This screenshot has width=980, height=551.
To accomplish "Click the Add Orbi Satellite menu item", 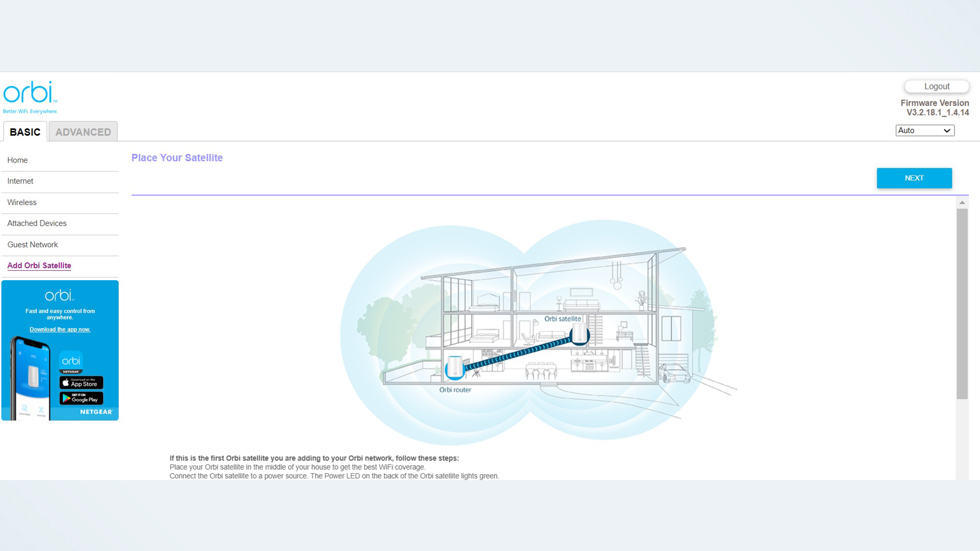I will tap(39, 265).
